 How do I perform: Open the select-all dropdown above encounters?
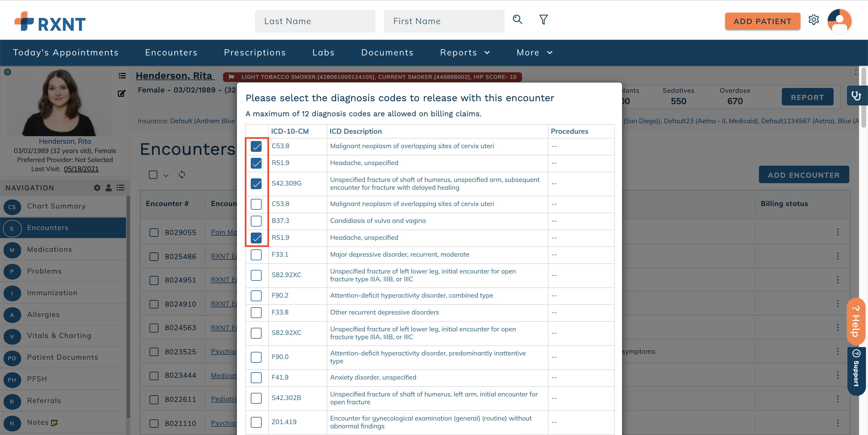[166, 175]
